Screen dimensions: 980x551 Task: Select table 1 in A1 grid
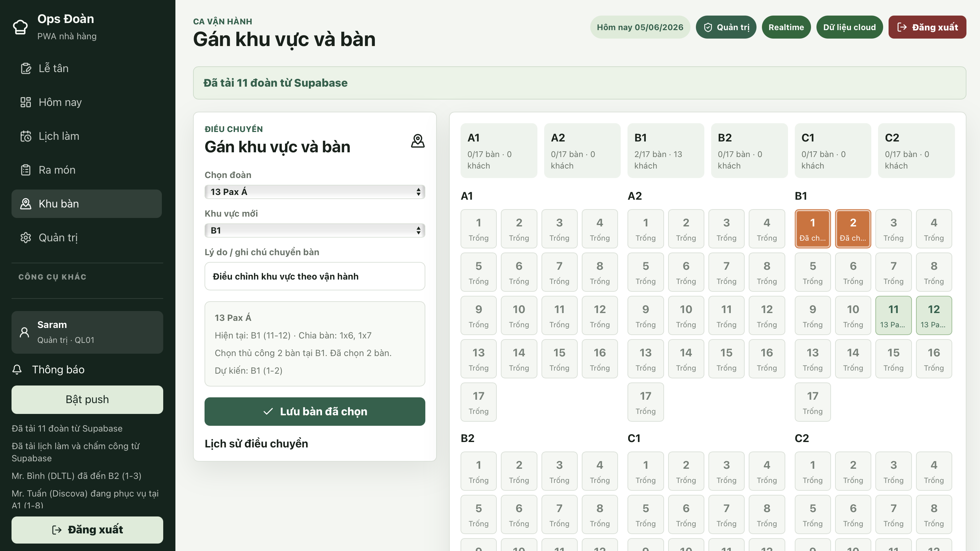point(478,229)
